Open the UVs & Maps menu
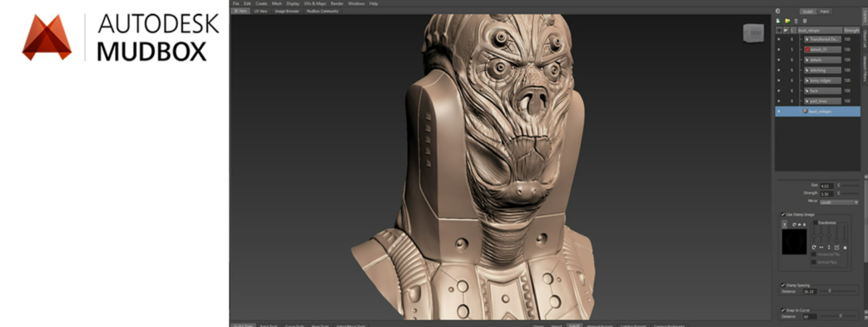 (x=315, y=4)
